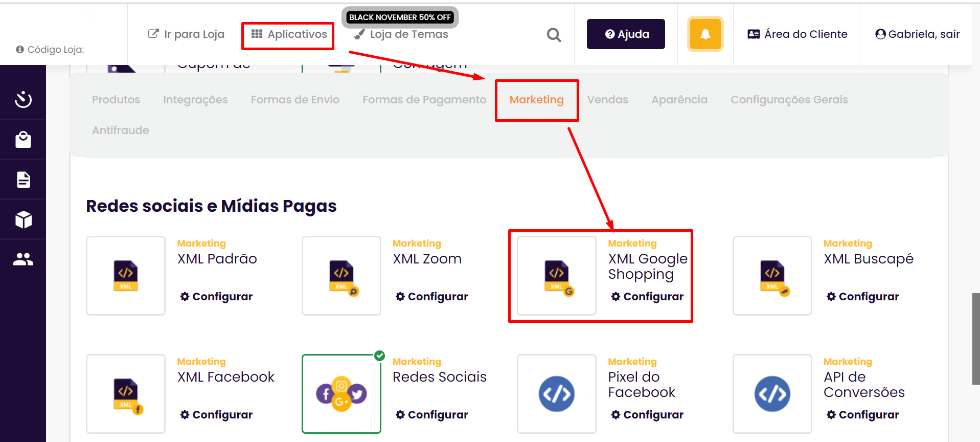Screen dimensions: 980x442
Task: Open the document sidebar icon
Action: point(23,180)
